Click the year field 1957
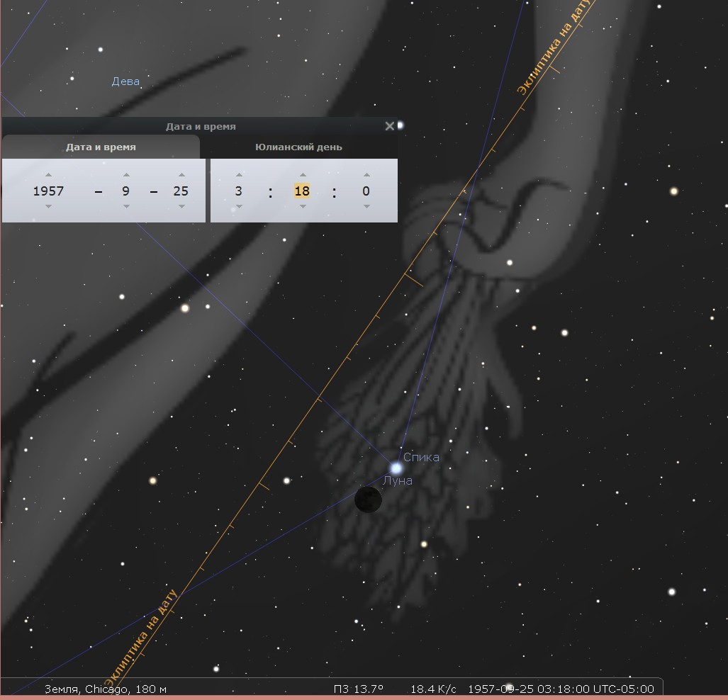Screen dimensions: 728x700 point(48,191)
